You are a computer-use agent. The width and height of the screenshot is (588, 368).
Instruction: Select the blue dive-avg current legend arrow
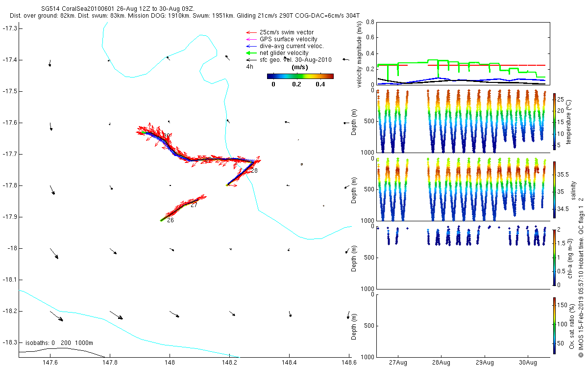(251, 46)
